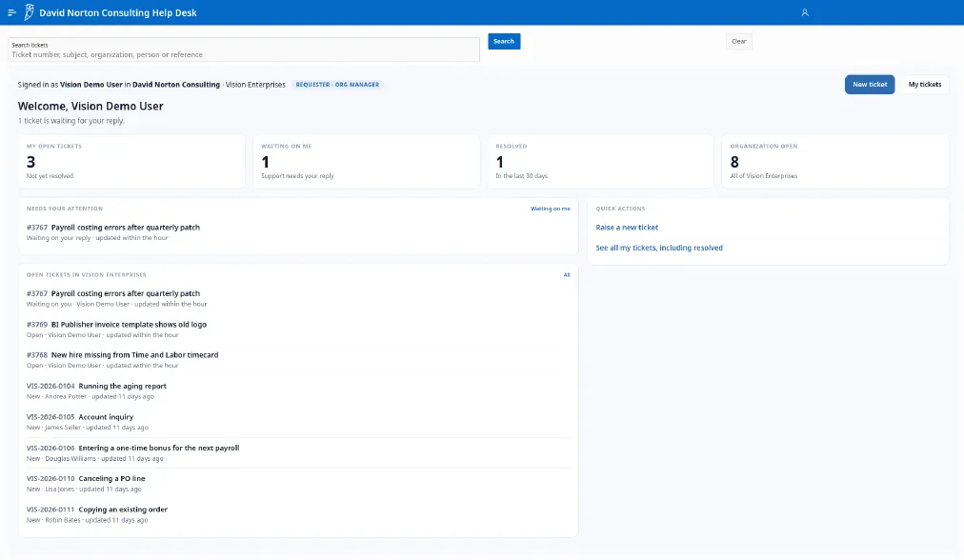Click the Clear button
Screen dimensions: 964x560
click(739, 41)
